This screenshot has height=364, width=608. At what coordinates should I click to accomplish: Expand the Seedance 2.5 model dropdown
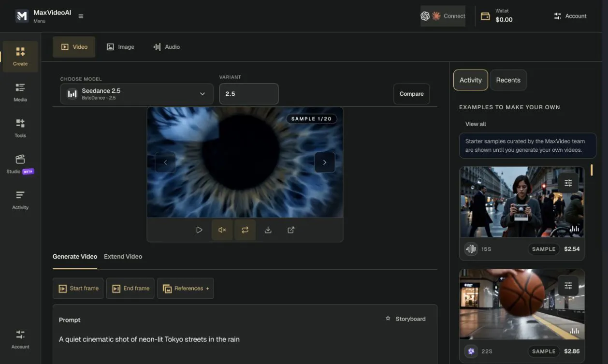[137, 94]
